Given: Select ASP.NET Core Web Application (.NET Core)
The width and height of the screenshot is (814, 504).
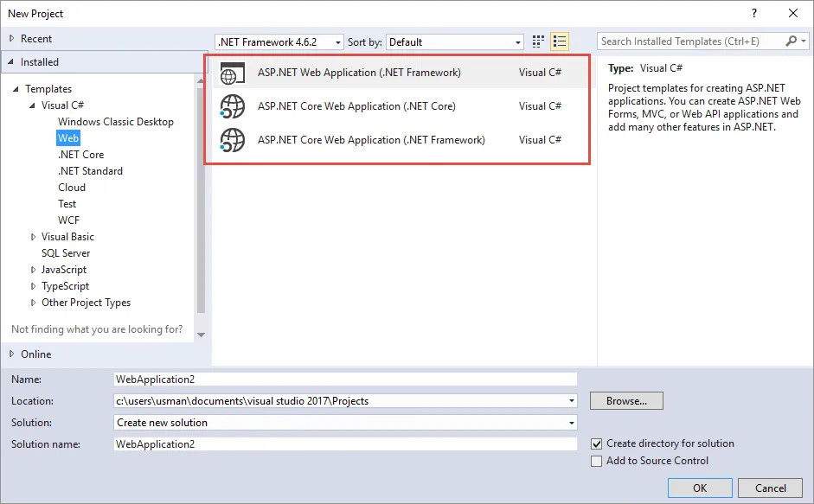Looking at the screenshot, I should [x=401, y=106].
